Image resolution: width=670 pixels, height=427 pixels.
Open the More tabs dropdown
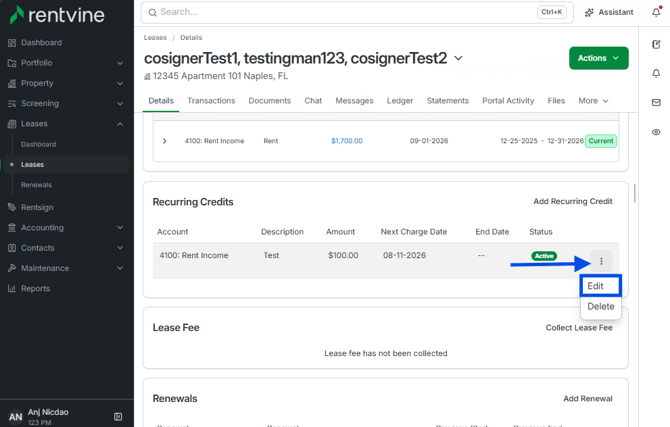pyautogui.click(x=593, y=101)
